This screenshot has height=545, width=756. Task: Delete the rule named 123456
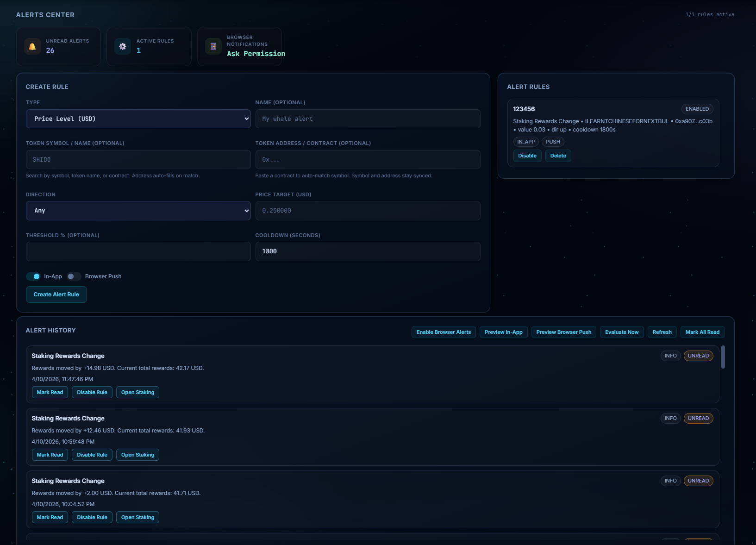[558, 156]
